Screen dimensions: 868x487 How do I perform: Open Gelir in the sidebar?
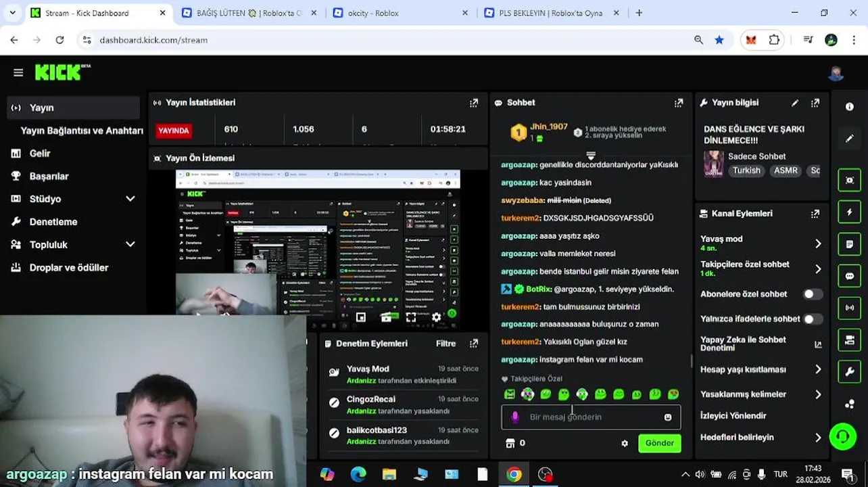pyautogui.click(x=39, y=154)
